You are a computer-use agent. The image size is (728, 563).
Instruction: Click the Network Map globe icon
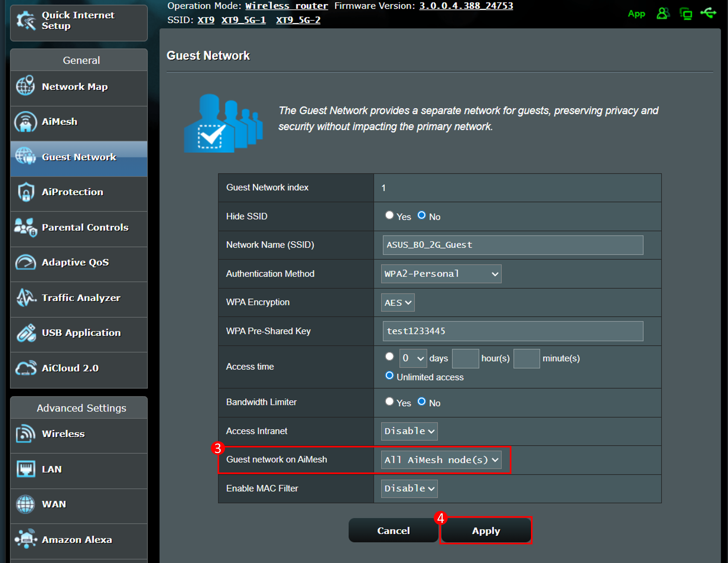25,86
